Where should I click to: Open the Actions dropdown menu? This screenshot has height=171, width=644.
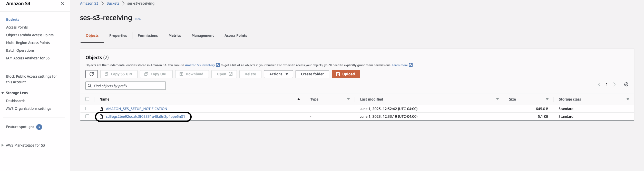point(278,74)
